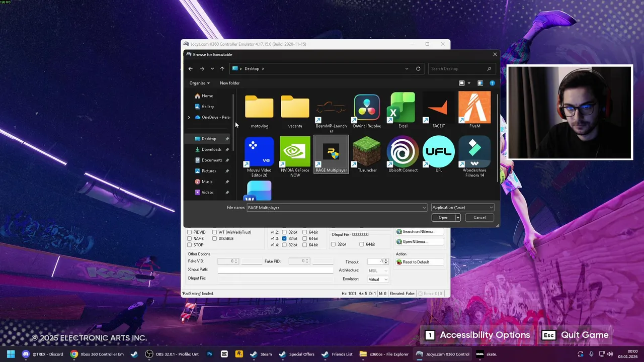Enable the STOP checkbox
This screenshot has width=644, height=362.
click(x=190, y=245)
